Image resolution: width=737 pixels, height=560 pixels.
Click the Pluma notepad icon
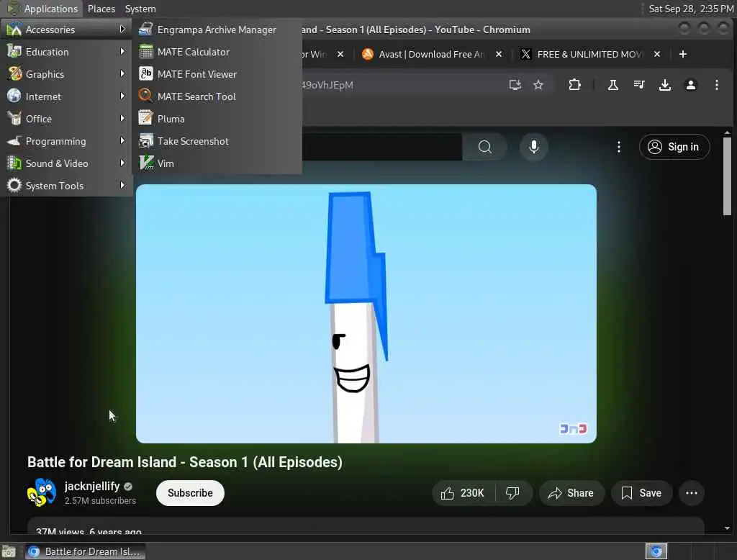(145, 118)
